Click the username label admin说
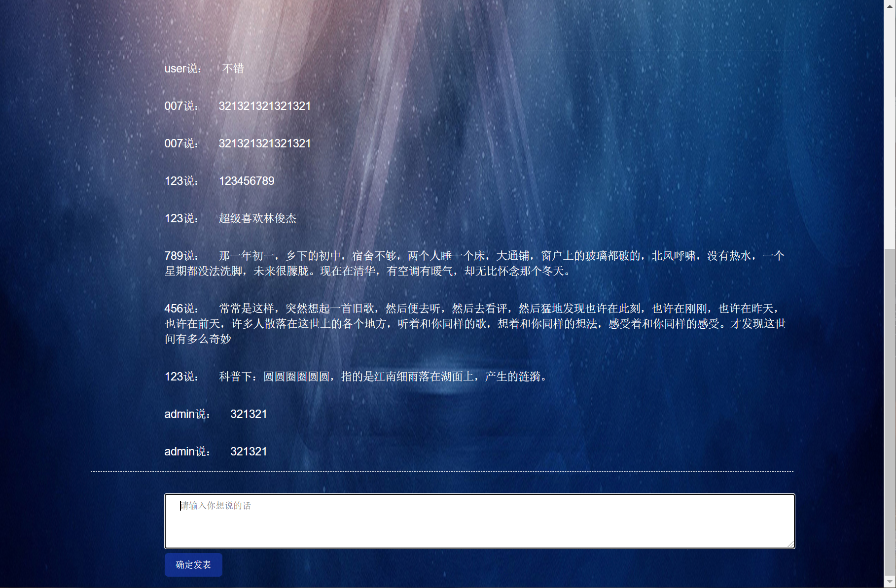The width and height of the screenshot is (896, 588). (x=187, y=414)
